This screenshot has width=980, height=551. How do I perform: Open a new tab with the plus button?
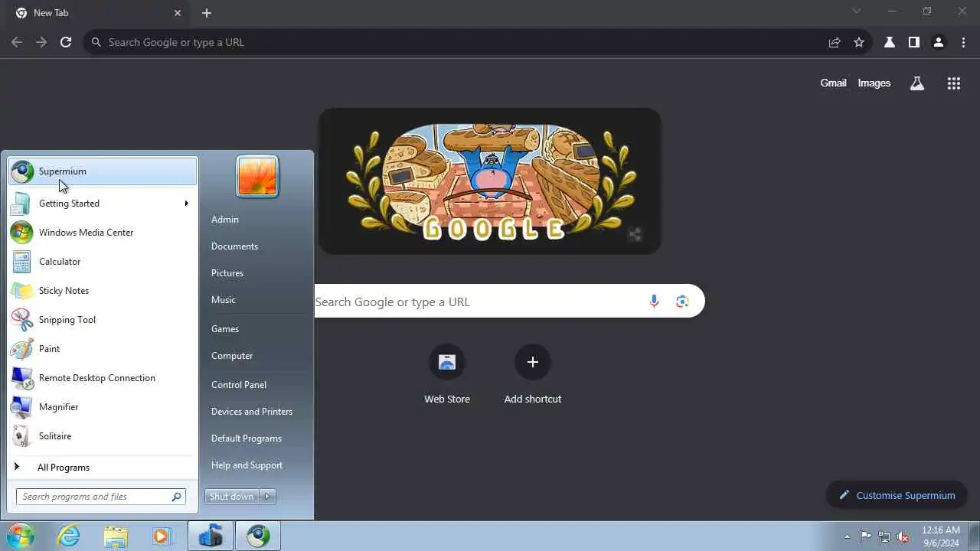pos(207,13)
